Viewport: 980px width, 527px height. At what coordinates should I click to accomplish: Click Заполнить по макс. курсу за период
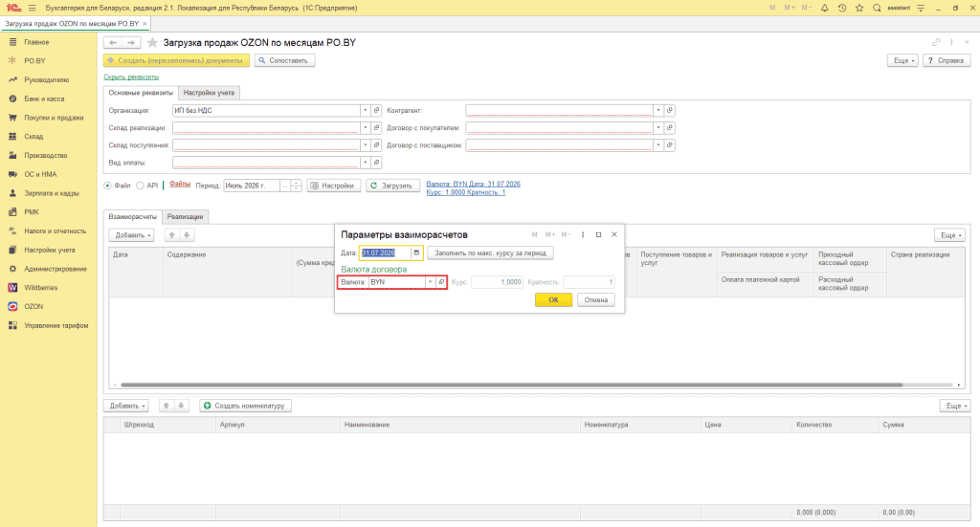pos(490,253)
